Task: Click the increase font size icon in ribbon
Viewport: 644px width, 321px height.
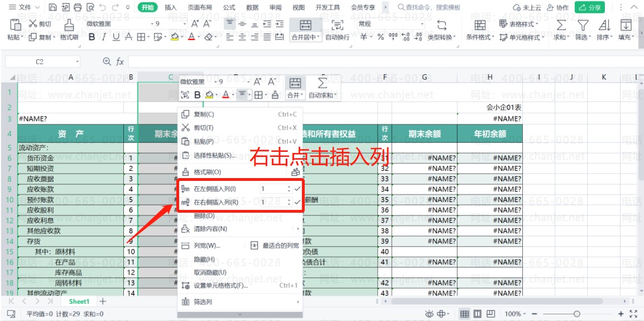Action: 195,24
